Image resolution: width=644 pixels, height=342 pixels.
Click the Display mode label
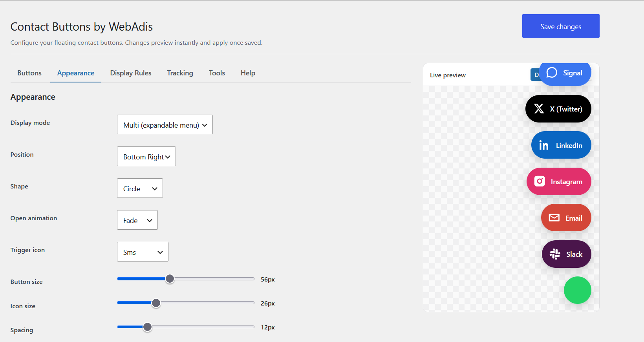[x=30, y=123]
